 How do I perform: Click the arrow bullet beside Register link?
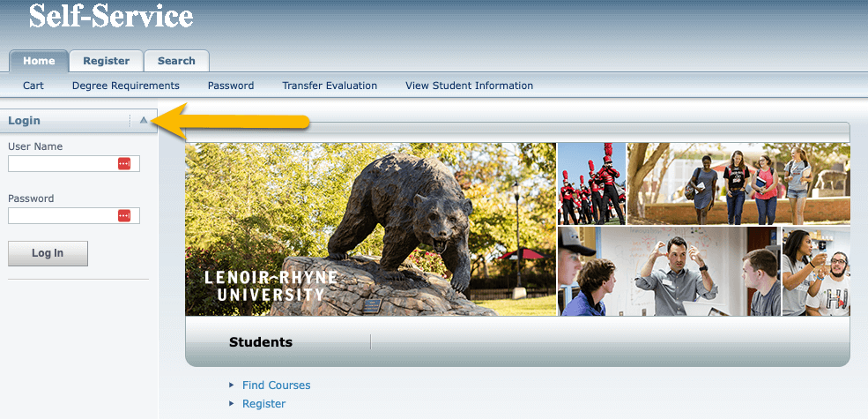[x=232, y=404]
